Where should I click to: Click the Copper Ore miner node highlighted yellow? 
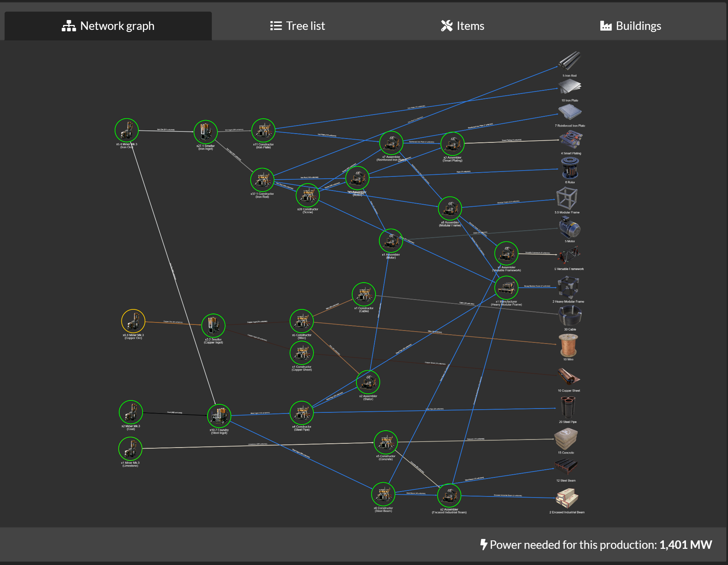pyautogui.click(x=133, y=321)
